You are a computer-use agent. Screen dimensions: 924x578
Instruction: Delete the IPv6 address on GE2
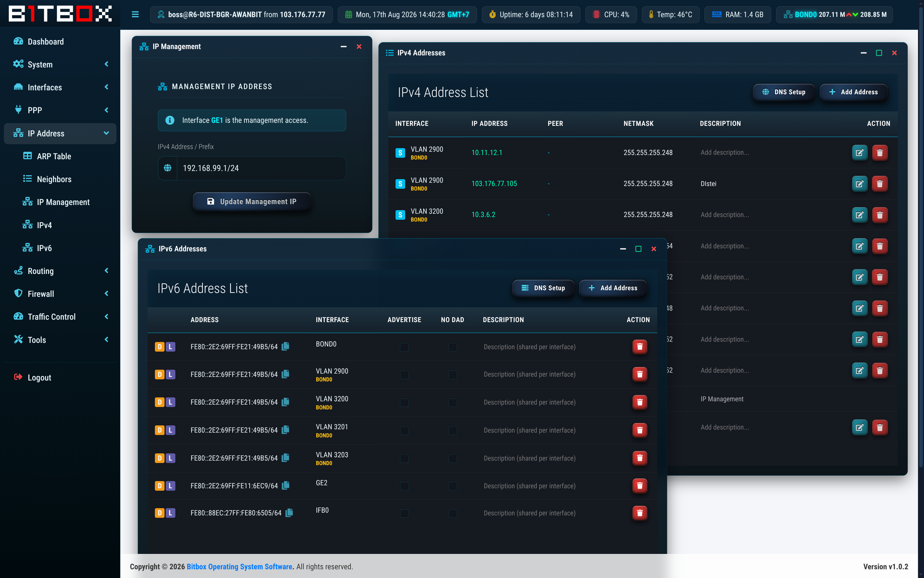tap(639, 486)
